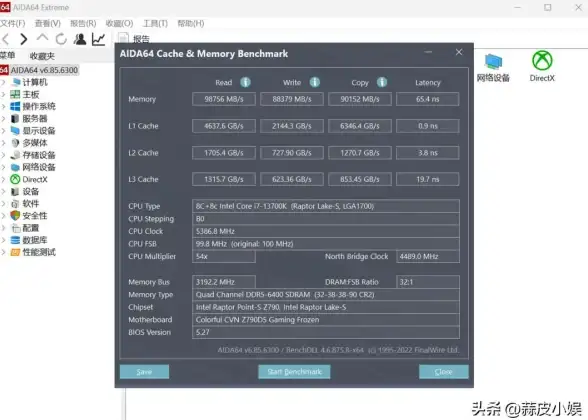Open the 查看(V) menu
Screen dimensions: 588x420
coord(48,23)
